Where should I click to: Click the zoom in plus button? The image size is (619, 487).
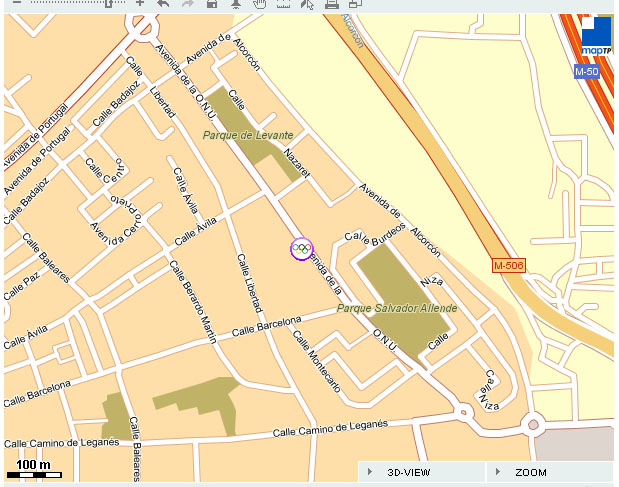[x=140, y=3]
